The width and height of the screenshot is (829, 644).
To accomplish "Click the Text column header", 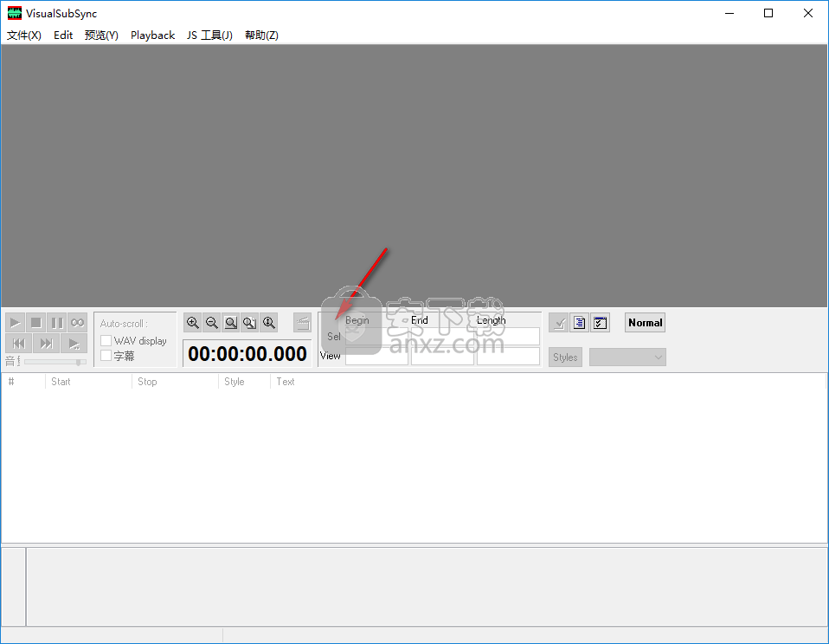I will (549, 381).
